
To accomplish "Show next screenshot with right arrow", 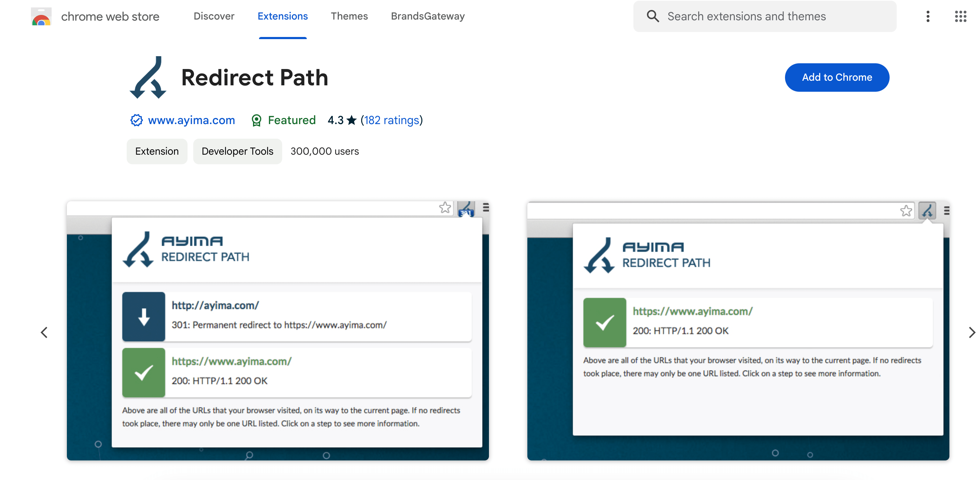I will tap(971, 332).
